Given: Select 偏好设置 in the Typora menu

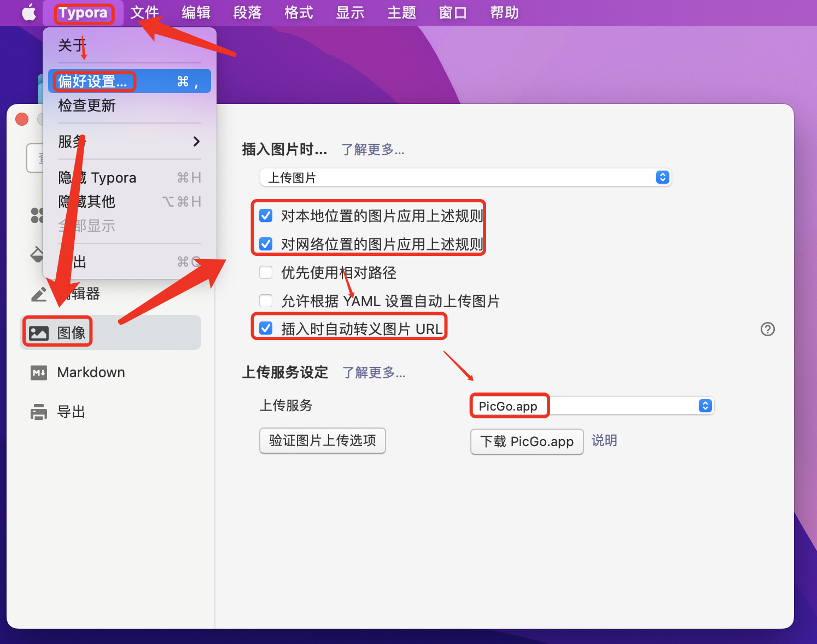Looking at the screenshot, I should point(93,81).
